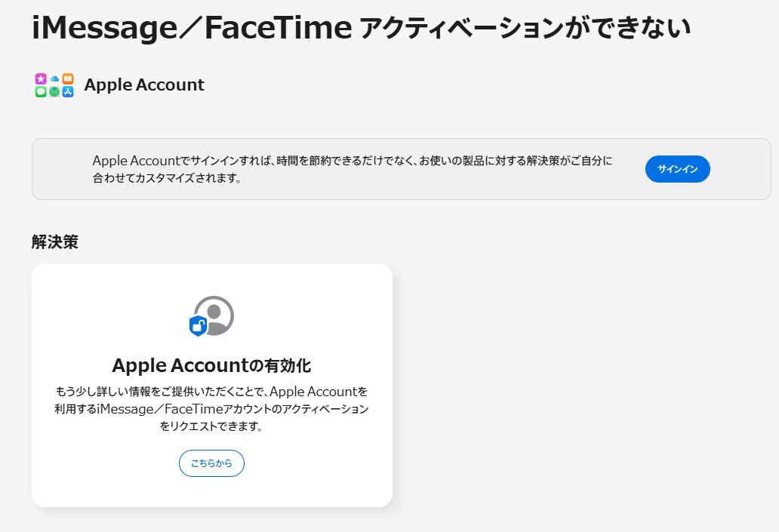The width and height of the screenshot is (779, 532).
Task: Click the blue App Store icon
Action: 68,91
